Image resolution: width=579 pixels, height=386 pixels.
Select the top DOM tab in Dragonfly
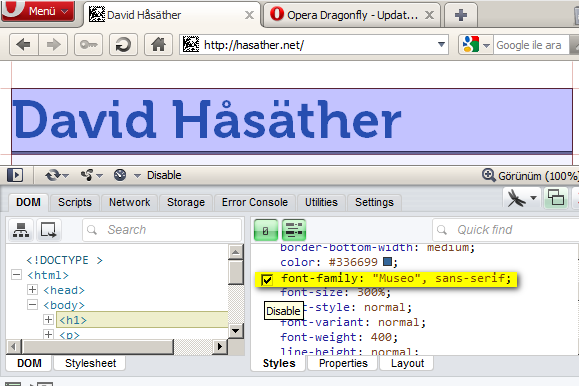[x=28, y=202]
